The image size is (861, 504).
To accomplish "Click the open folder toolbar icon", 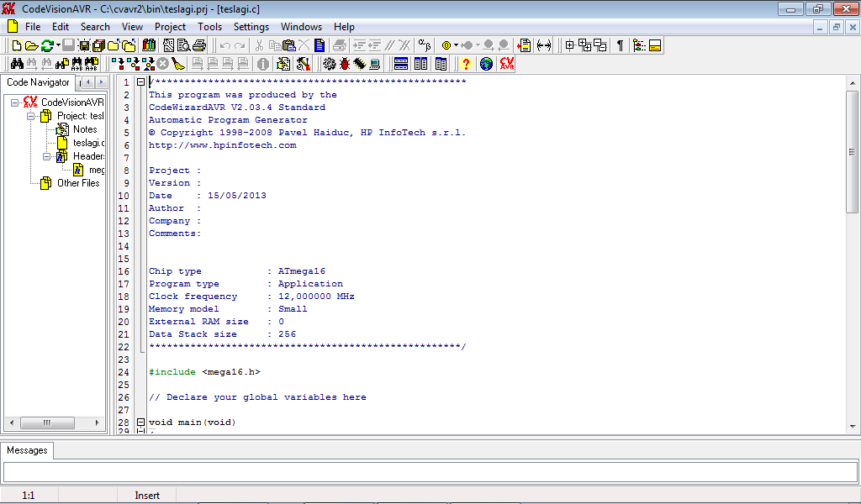I will [x=32, y=45].
